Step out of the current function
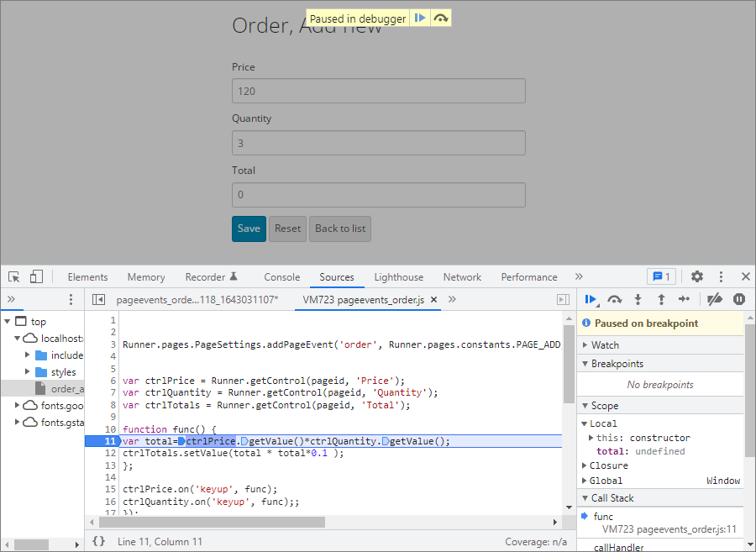 tap(661, 299)
